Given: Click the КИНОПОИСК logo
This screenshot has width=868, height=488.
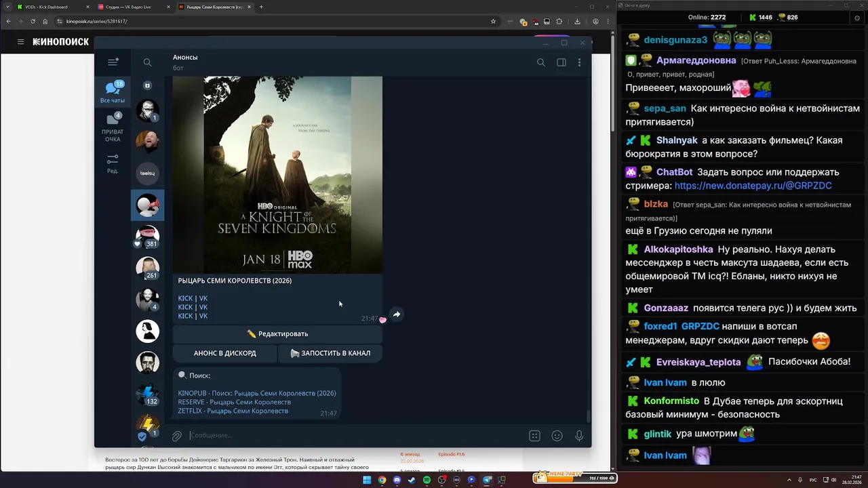Looking at the screenshot, I should click(x=61, y=42).
